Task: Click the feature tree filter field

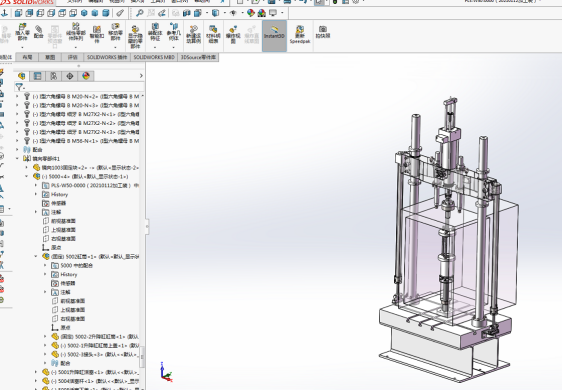Action: [80, 87]
